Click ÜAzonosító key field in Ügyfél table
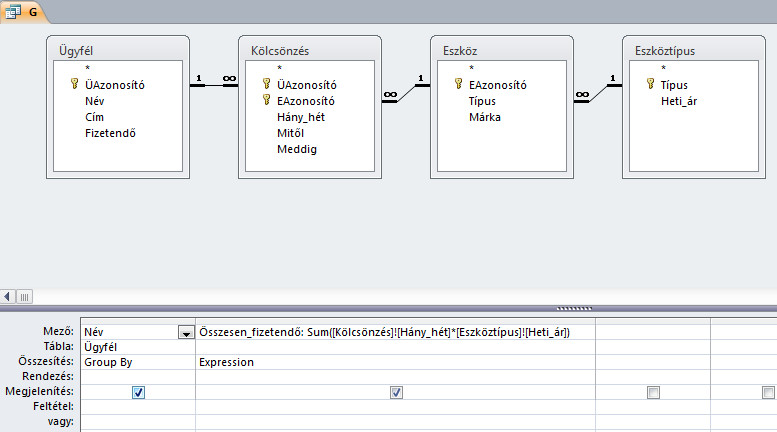The width and height of the screenshot is (777, 432). 114,85
